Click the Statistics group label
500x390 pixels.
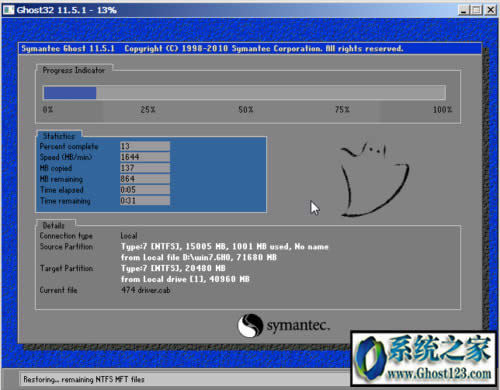coord(59,136)
